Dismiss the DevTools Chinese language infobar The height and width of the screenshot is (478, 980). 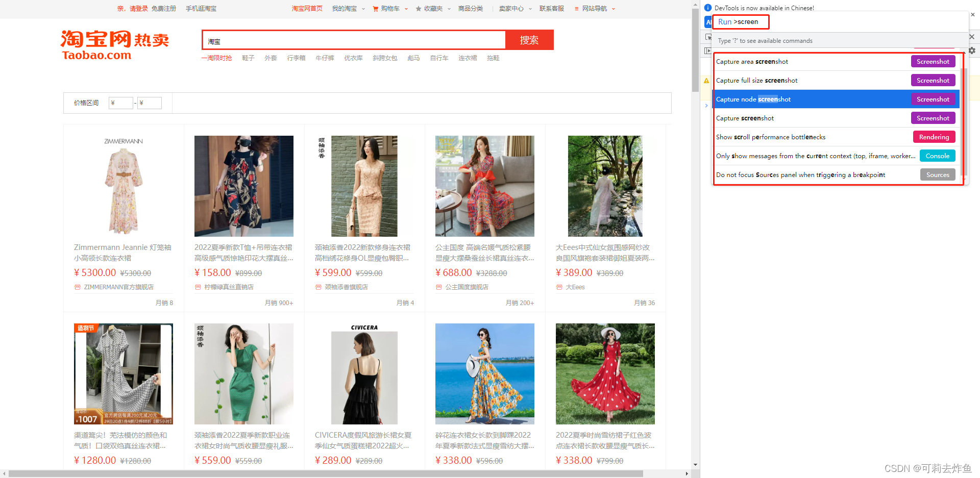tap(972, 14)
